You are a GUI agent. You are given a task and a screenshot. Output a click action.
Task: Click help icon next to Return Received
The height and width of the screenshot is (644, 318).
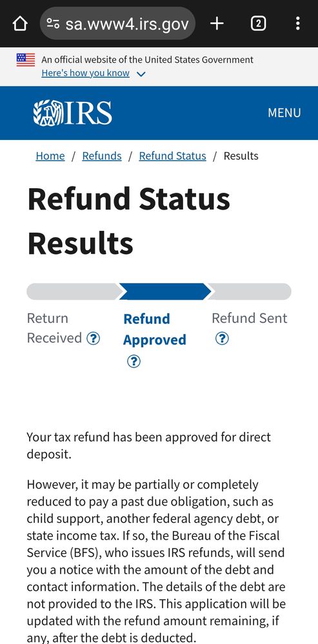click(x=94, y=338)
